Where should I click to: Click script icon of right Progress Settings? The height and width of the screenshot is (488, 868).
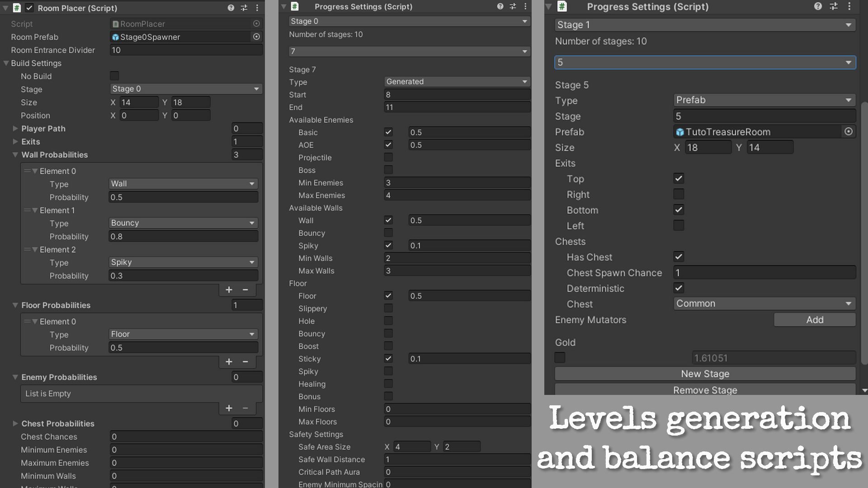[562, 6]
